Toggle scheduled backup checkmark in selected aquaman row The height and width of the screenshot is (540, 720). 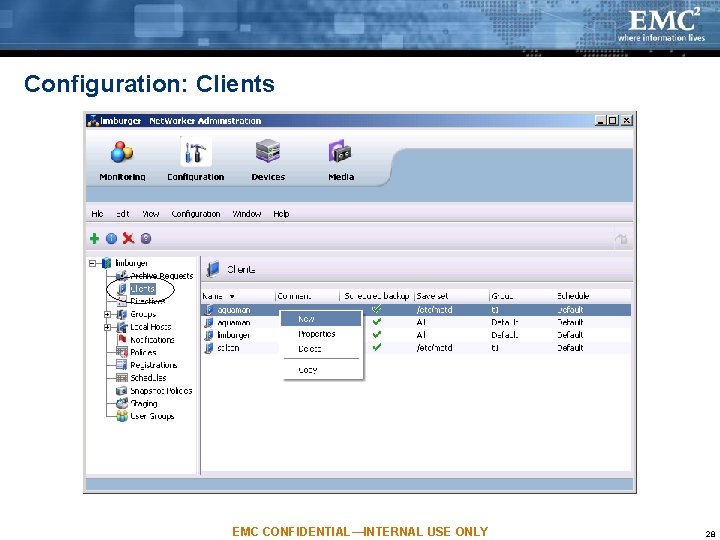[377, 309]
